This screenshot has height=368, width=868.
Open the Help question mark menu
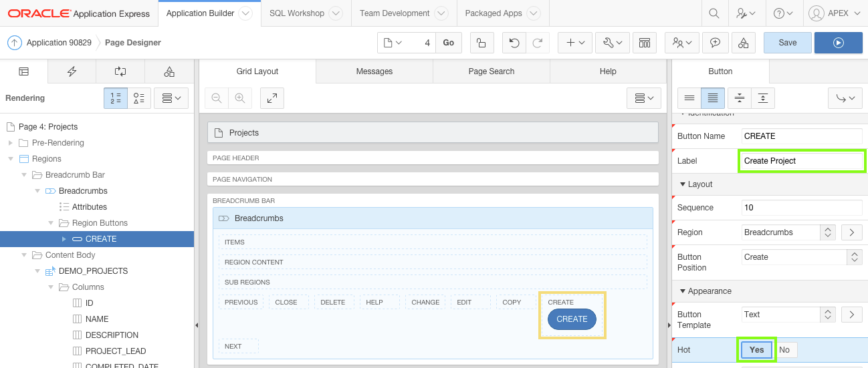click(782, 13)
